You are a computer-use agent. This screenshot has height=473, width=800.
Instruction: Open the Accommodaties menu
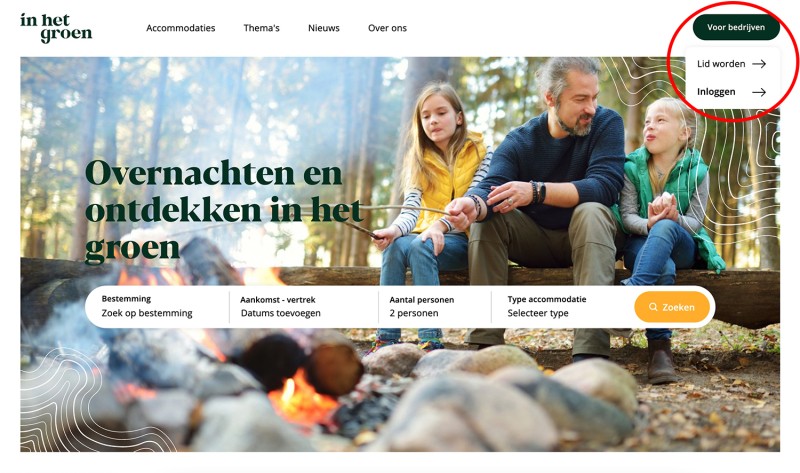(181, 28)
